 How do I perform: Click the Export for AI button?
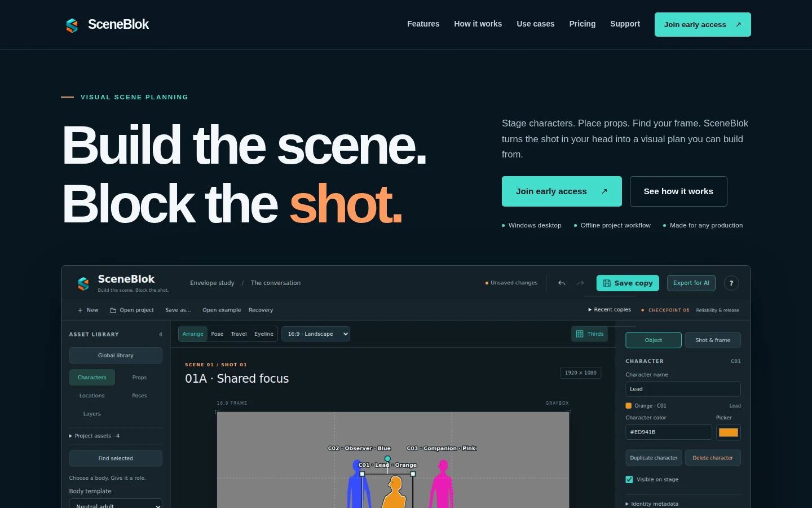(x=691, y=283)
